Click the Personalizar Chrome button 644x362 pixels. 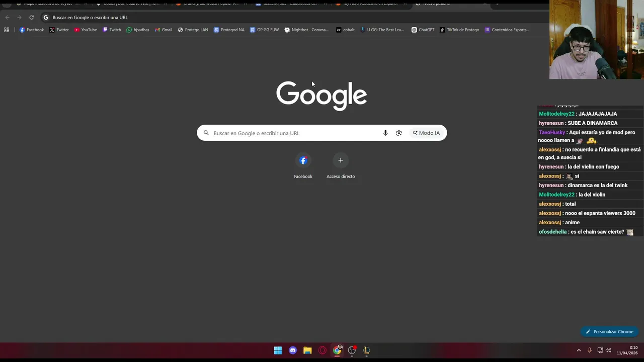[x=609, y=331]
